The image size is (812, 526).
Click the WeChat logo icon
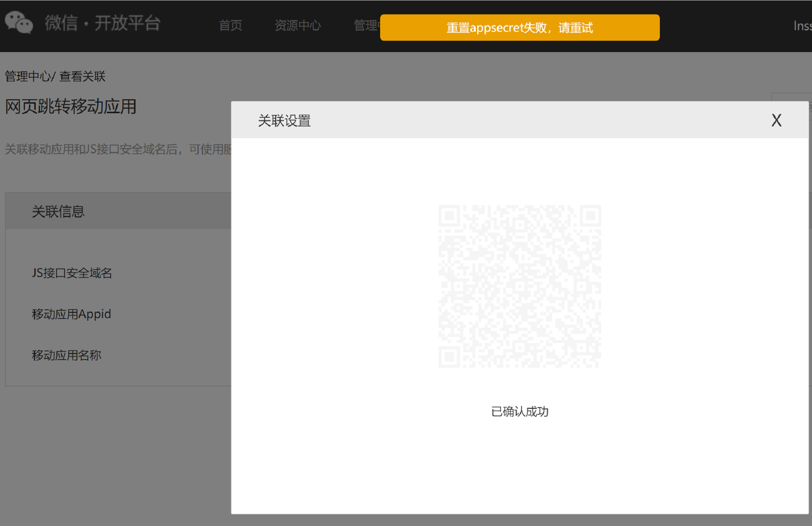coord(19,23)
